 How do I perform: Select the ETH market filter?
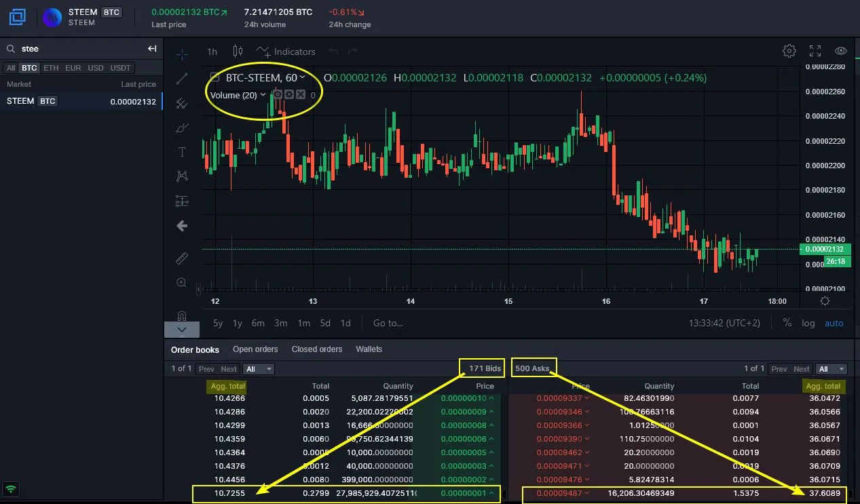(51, 68)
